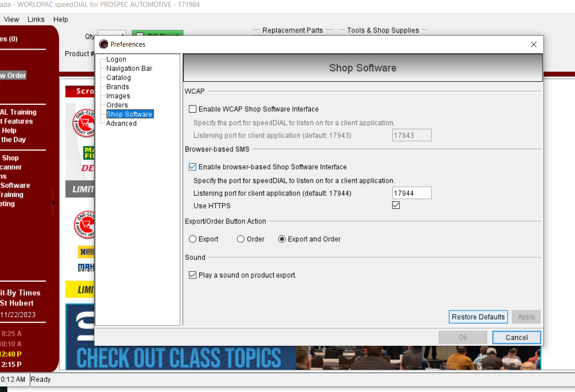Choose the Order radio button
This screenshot has height=392, width=575.
tap(241, 239)
